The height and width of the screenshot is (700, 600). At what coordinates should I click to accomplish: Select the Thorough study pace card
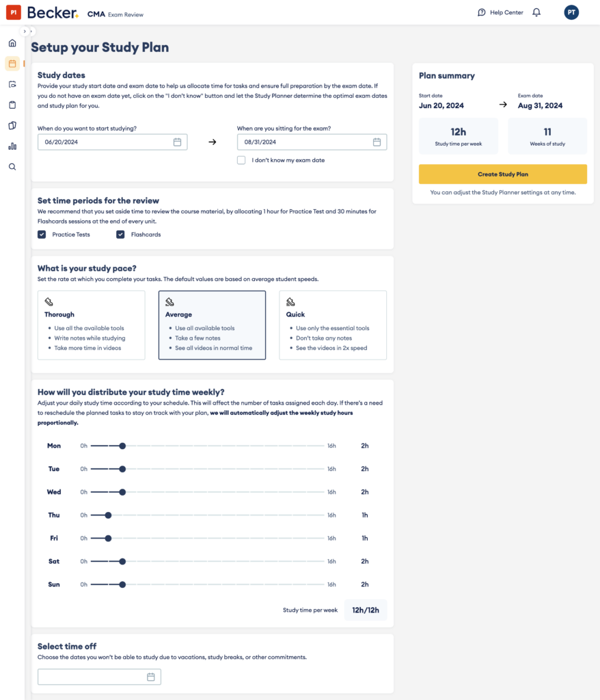pos(92,325)
